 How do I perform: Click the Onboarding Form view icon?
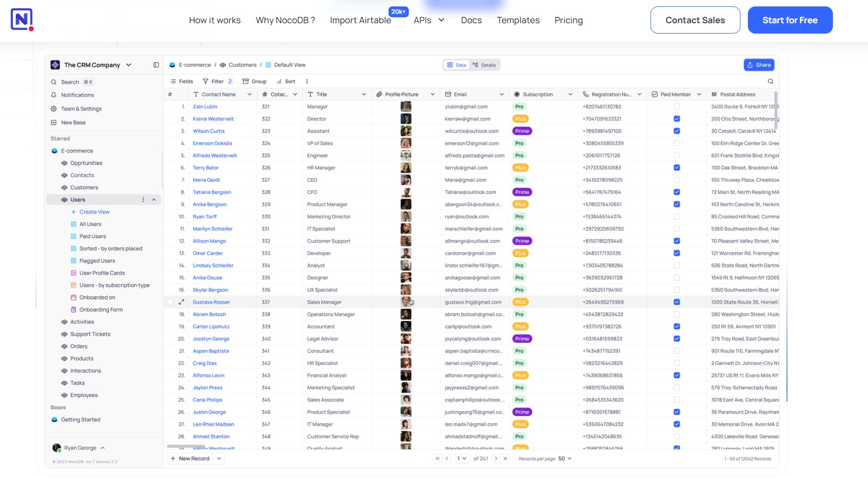74,310
